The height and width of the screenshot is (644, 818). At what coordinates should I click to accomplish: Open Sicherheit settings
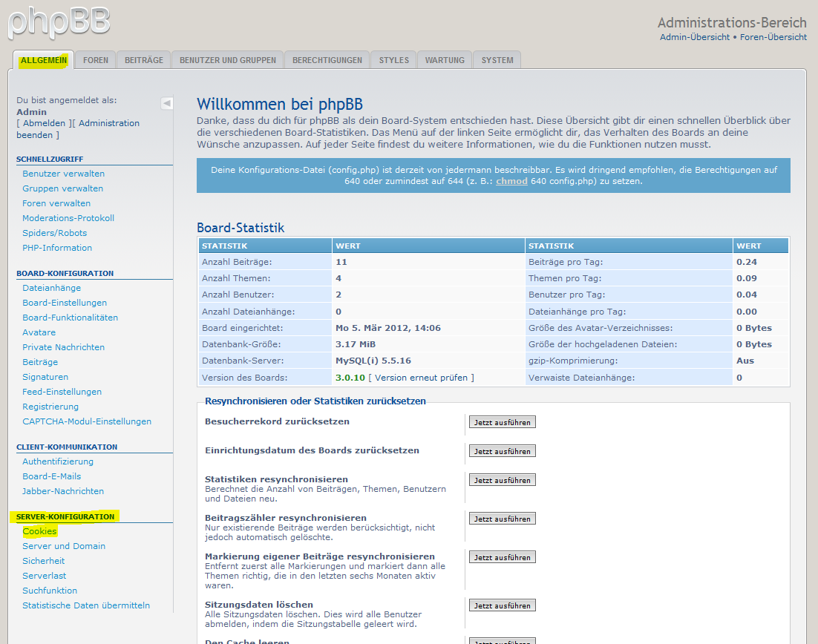coord(43,561)
